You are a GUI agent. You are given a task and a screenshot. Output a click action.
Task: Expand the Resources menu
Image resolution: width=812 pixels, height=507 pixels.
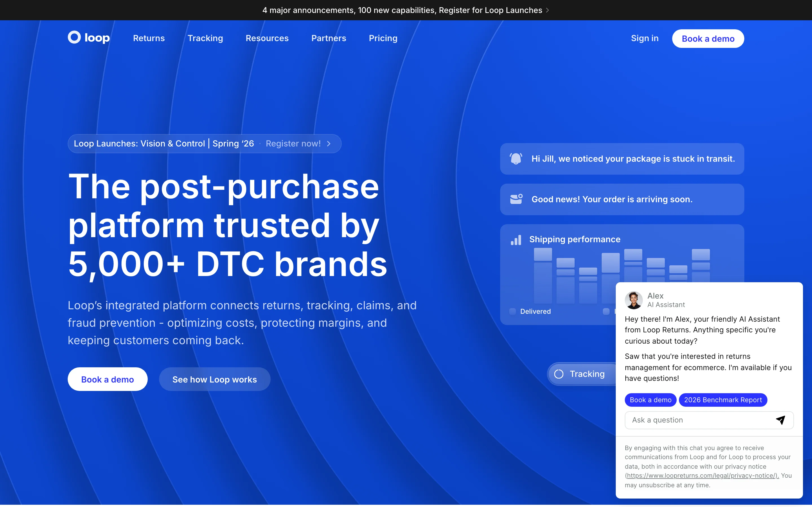pyautogui.click(x=267, y=38)
